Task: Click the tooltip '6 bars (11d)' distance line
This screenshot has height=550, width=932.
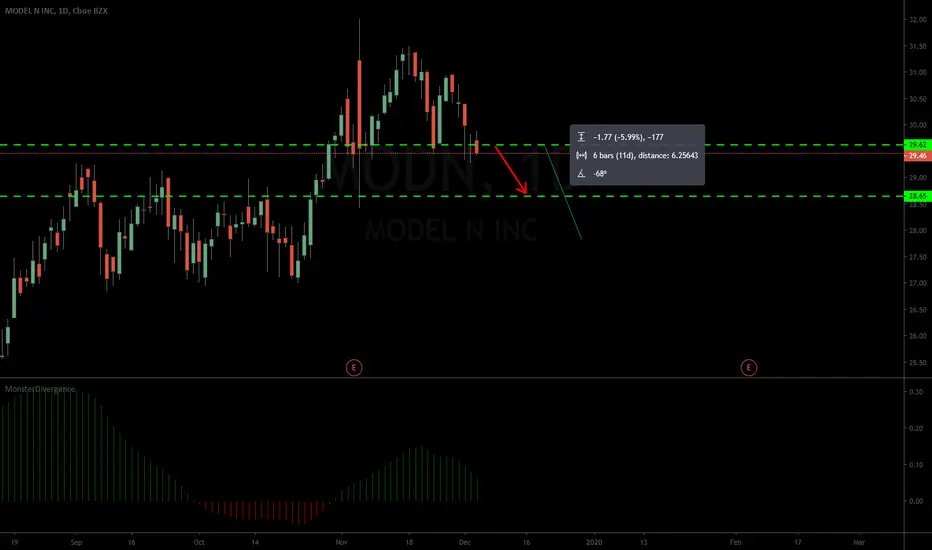Action: [646, 155]
